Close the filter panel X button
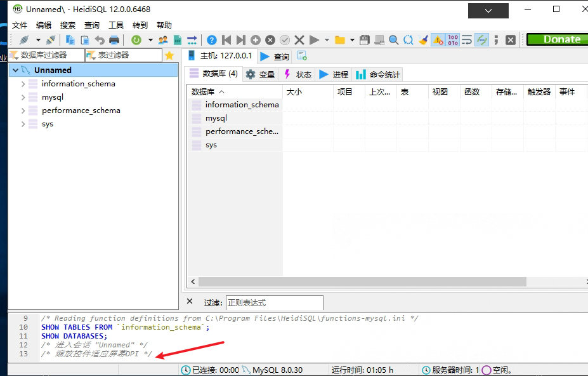The width and height of the screenshot is (588, 376). point(190,301)
